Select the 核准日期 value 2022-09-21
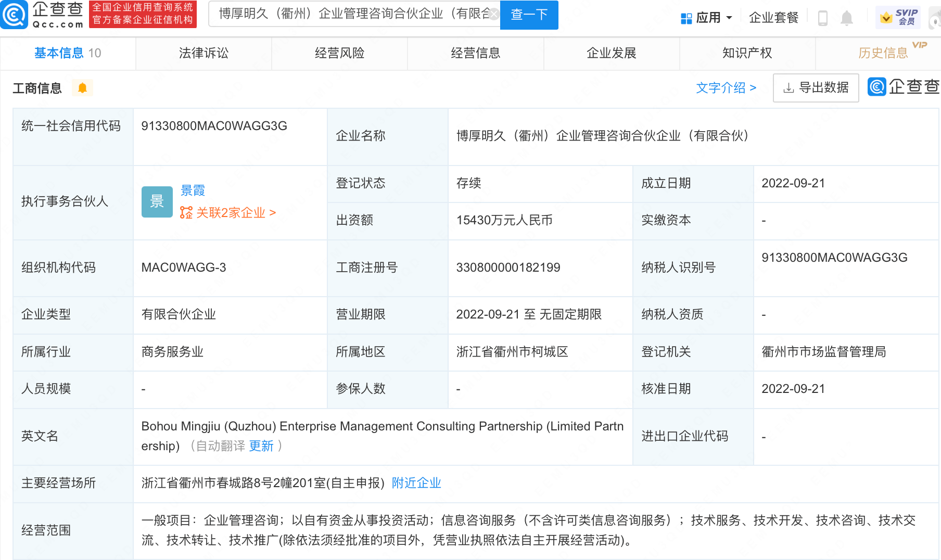Image resolution: width=941 pixels, height=560 pixels. click(x=793, y=389)
